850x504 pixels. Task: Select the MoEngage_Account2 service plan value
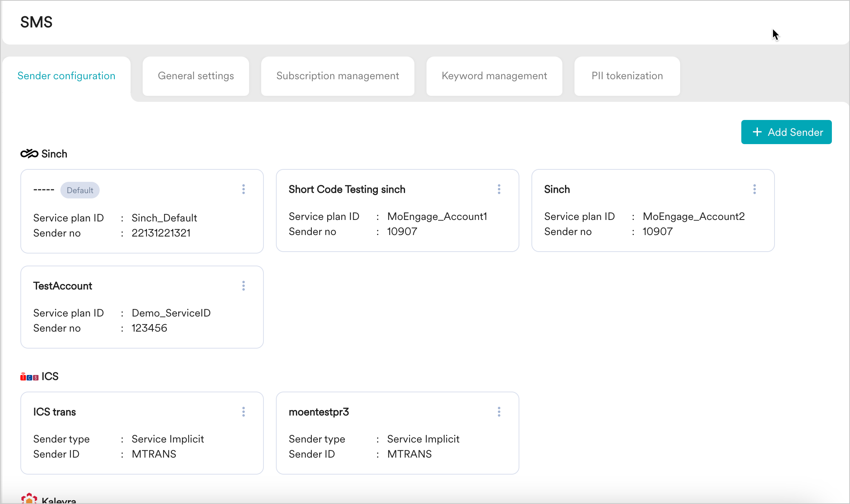694,217
